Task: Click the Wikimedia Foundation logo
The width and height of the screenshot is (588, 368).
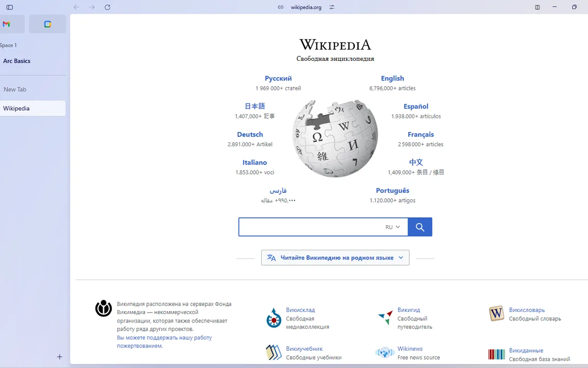Action: click(x=103, y=308)
